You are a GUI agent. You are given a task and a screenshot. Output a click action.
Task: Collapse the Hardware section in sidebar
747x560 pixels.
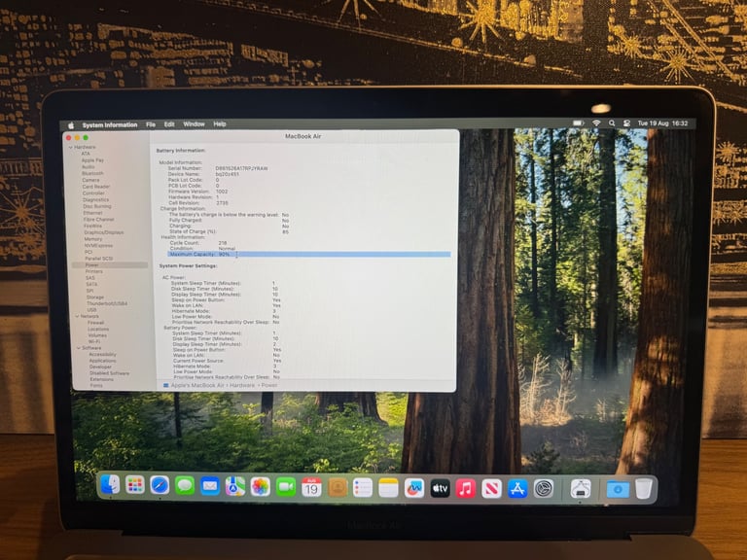(x=70, y=147)
